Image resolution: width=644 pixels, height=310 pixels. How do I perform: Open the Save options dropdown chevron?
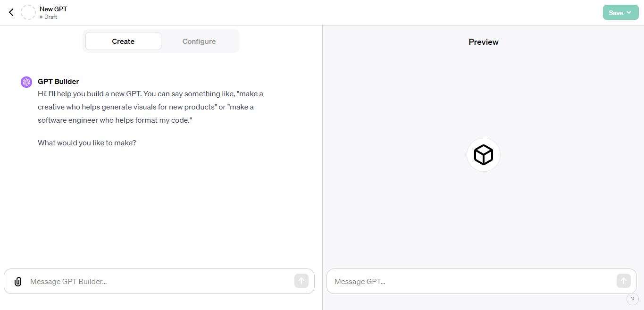[628, 13]
